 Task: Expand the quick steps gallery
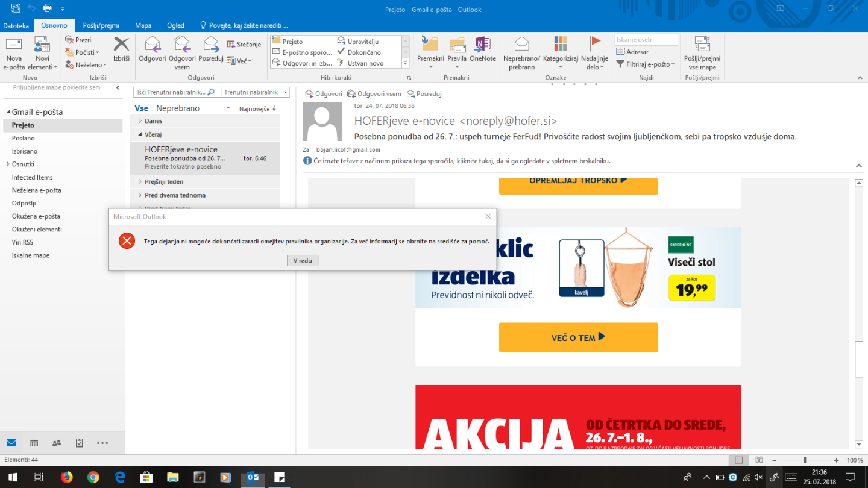tap(406, 63)
